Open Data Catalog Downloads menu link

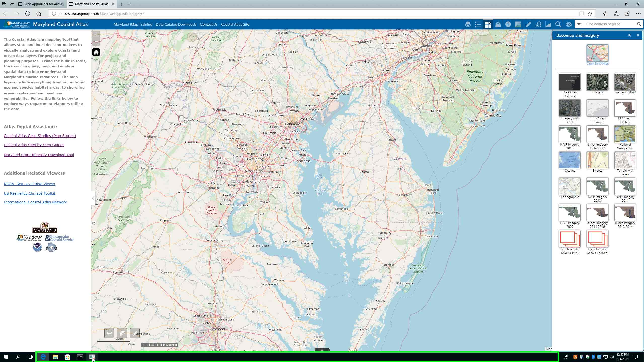176,24
